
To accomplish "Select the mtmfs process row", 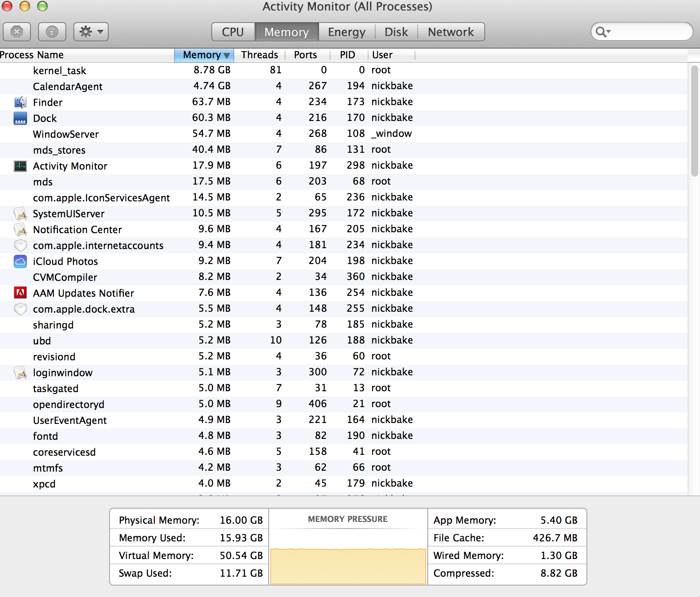I will coord(344,468).
